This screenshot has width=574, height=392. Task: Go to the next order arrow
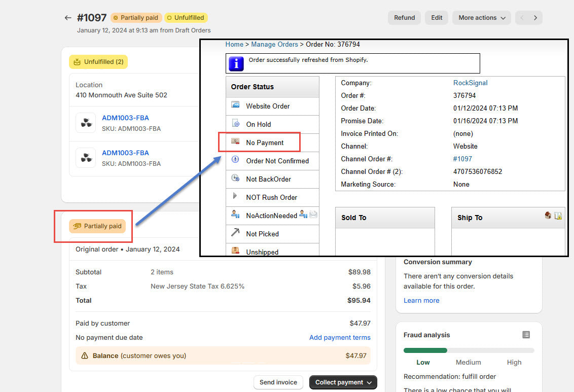tap(535, 18)
